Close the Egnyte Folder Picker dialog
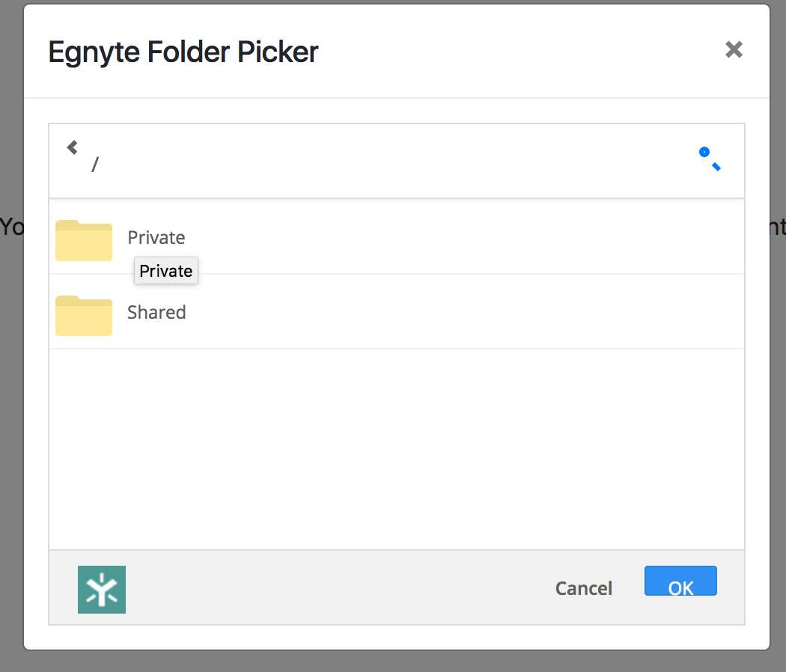This screenshot has height=672, width=786. (x=734, y=50)
